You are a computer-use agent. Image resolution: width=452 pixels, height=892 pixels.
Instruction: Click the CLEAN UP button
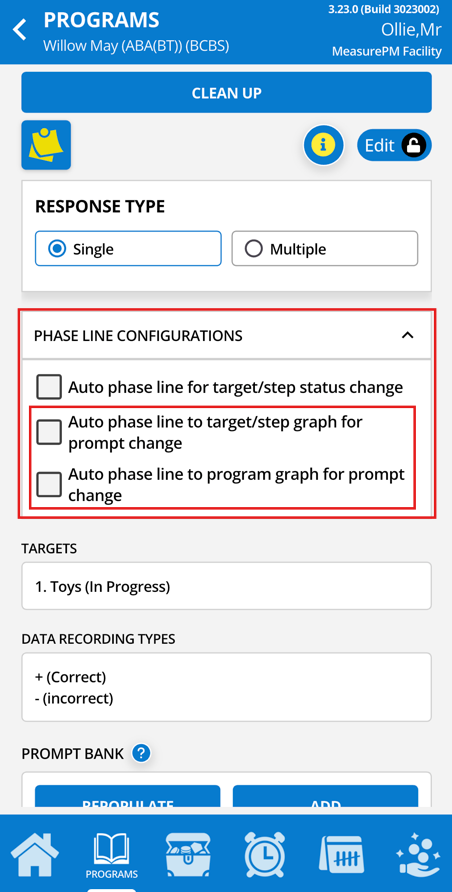click(x=226, y=93)
